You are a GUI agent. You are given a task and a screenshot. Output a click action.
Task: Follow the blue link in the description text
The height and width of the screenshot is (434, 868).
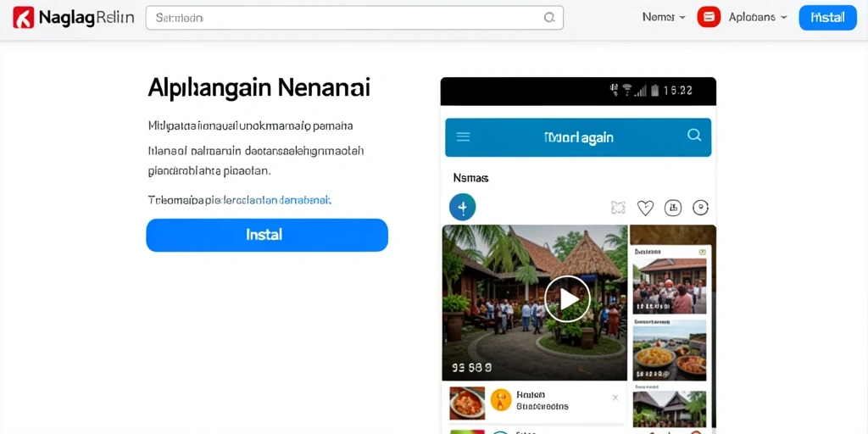pos(275,200)
